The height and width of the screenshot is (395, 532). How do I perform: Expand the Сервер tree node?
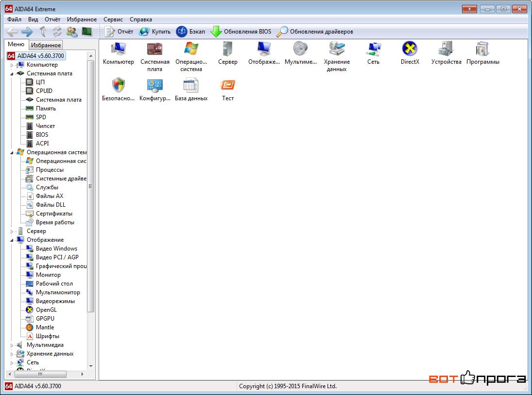12,231
